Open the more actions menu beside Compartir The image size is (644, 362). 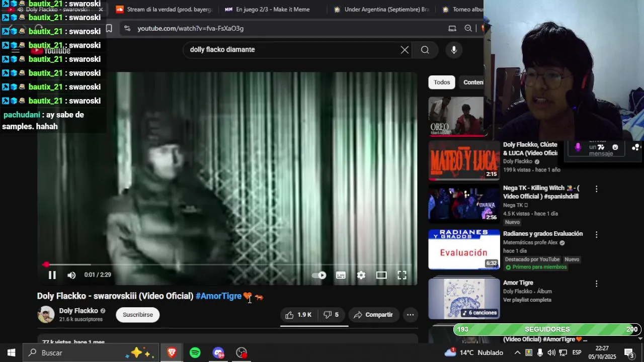coord(411,315)
